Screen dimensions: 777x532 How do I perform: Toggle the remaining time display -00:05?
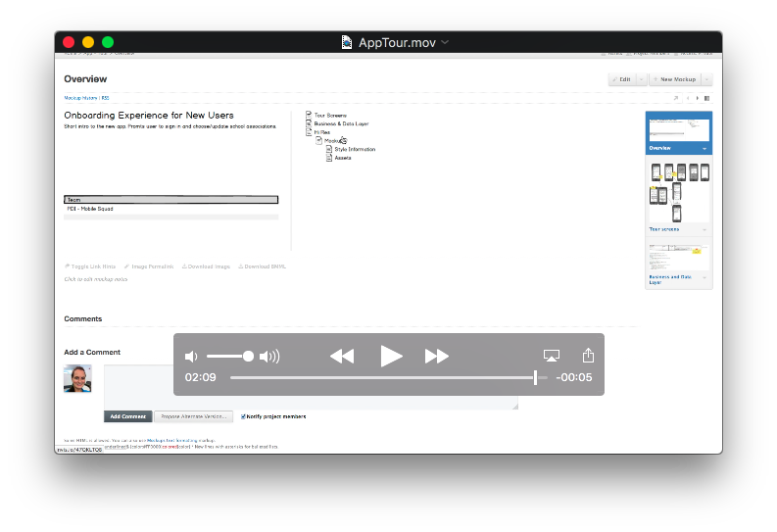(x=574, y=377)
